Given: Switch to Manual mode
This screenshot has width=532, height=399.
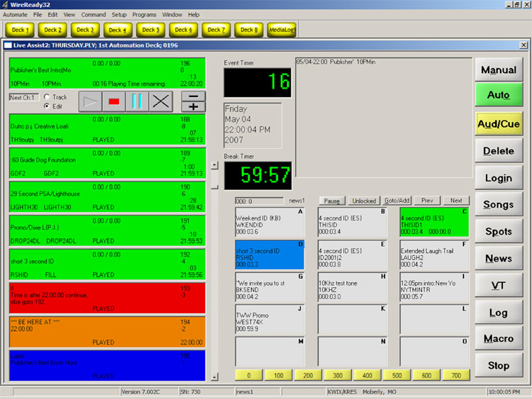Looking at the screenshot, I should coord(499,69).
